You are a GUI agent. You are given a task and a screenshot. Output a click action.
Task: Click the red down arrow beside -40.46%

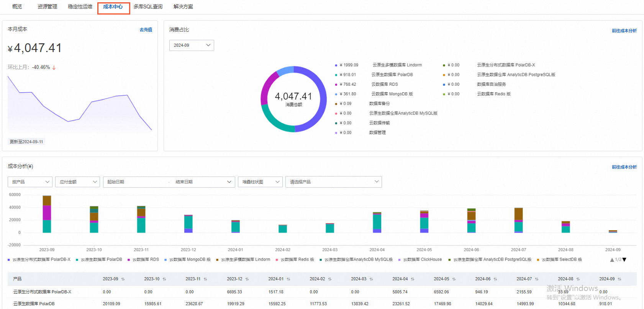click(54, 67)
